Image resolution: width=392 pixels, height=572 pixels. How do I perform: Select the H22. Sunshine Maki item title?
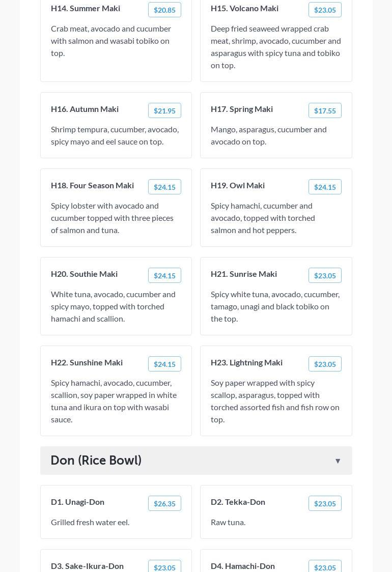[87, 363]
